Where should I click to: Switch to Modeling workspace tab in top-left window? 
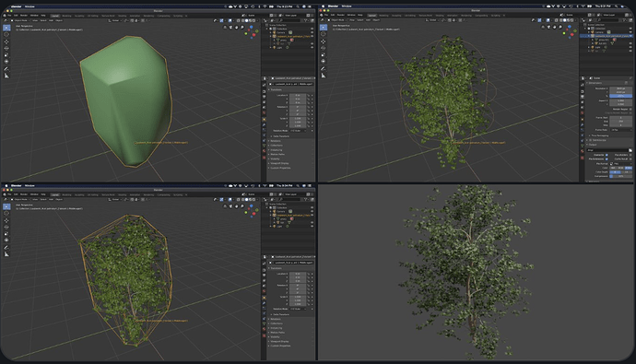(66, 16)
